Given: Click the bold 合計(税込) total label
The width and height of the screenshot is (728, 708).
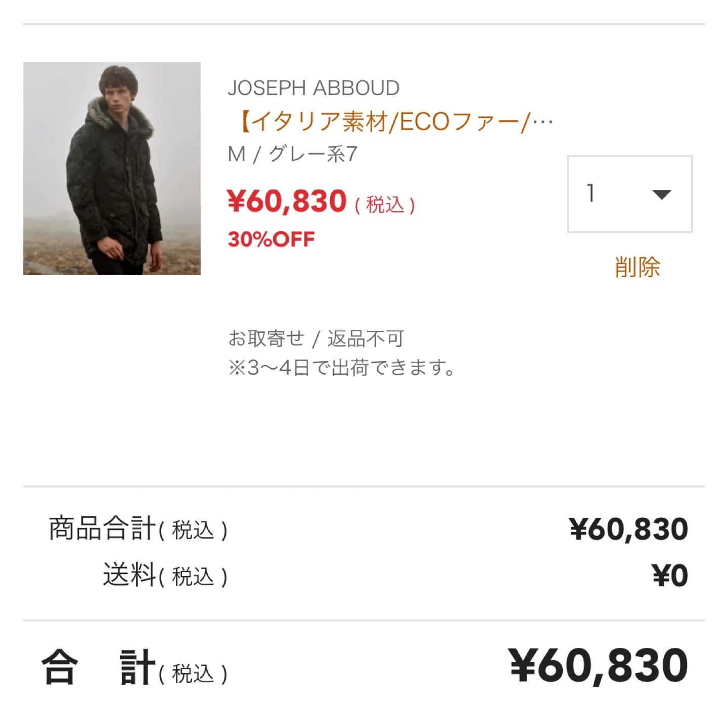Looking at the screenshot, I should coord(134,668).
